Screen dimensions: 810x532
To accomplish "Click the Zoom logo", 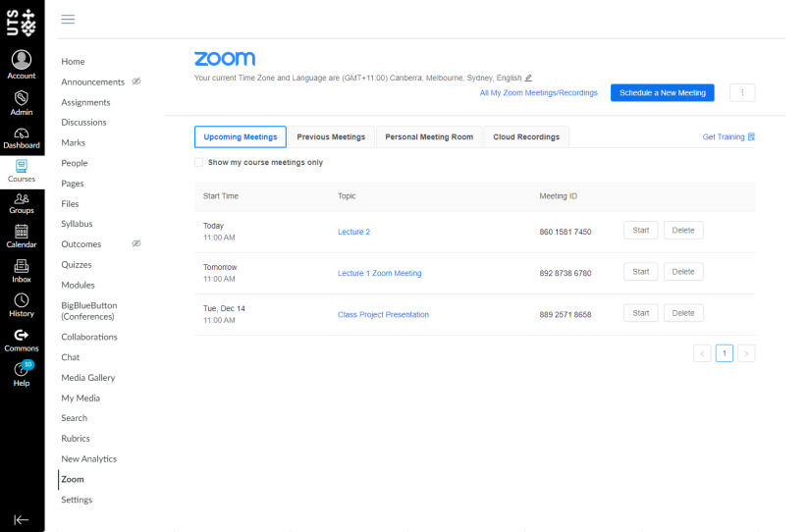I will [x=225, y=58].
